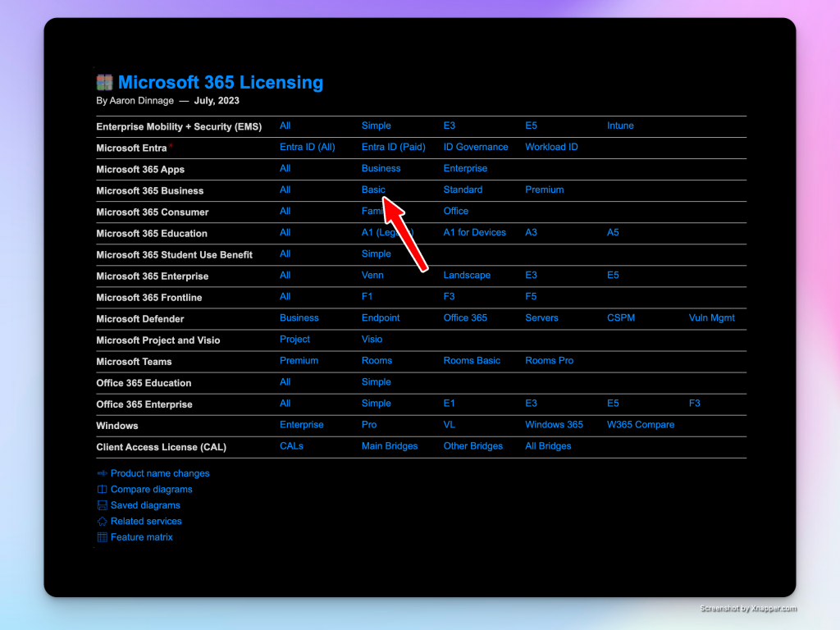Open A1 for Devices under Microsoft 365 Education

[474, 232]
